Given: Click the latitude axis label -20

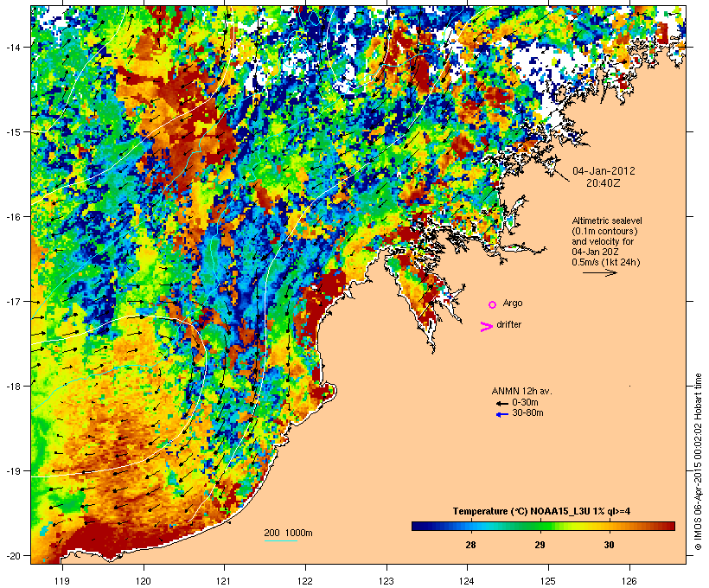Looking at the screenshot, I should pos(13,556).
